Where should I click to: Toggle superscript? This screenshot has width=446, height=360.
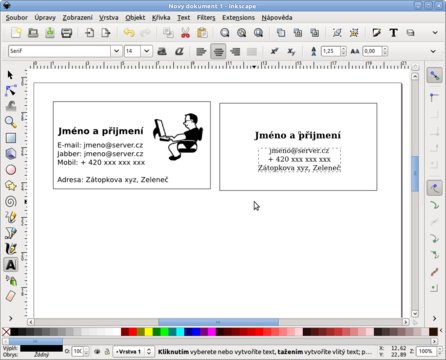(x=274, y=51)
